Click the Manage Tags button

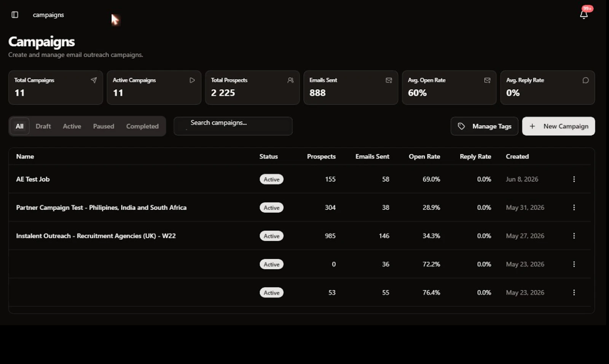tap(484, 126)
